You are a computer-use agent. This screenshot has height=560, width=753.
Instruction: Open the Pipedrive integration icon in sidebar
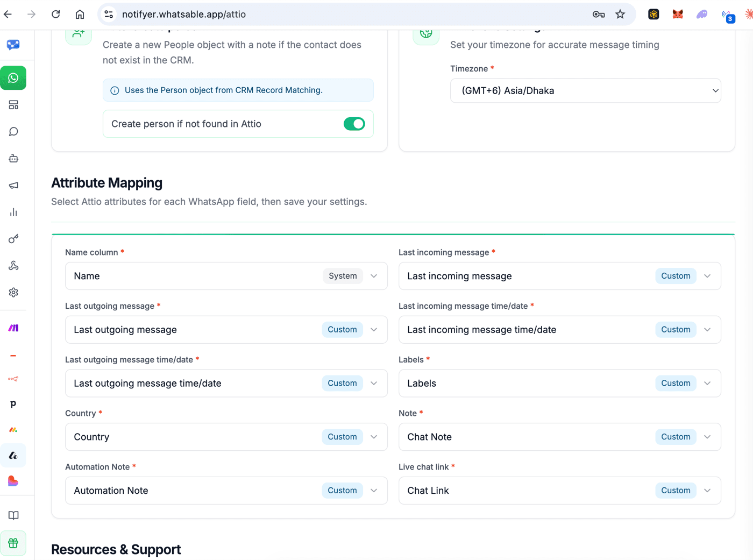13,404
